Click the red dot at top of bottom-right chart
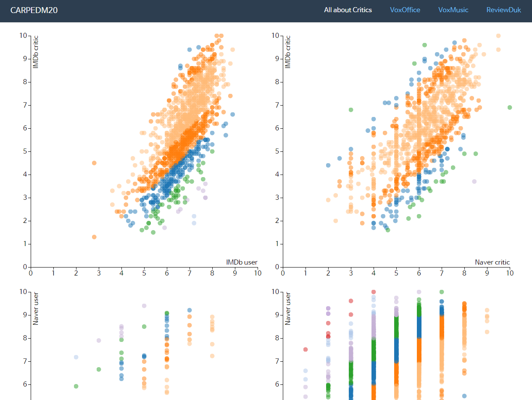The height and width of the screenshot is (400, 532). tap(374, 292)
